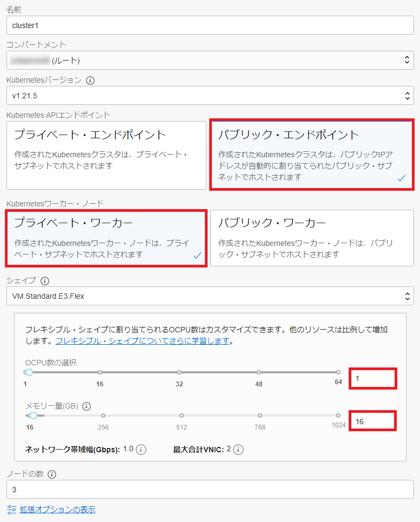Click the 32 mark on the OCPU slider
420x522 pixels.
click(x=179, y=372)
